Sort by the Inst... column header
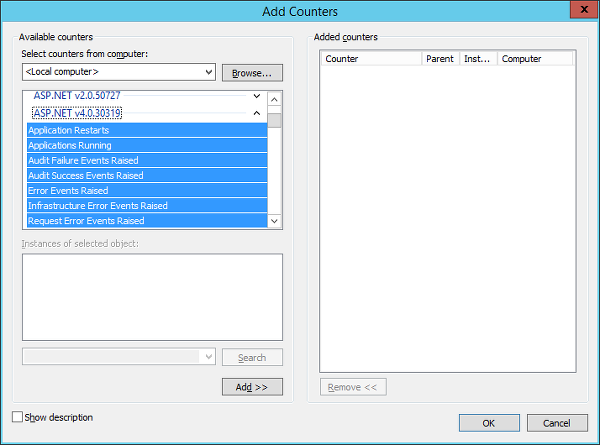 (478, 59)
